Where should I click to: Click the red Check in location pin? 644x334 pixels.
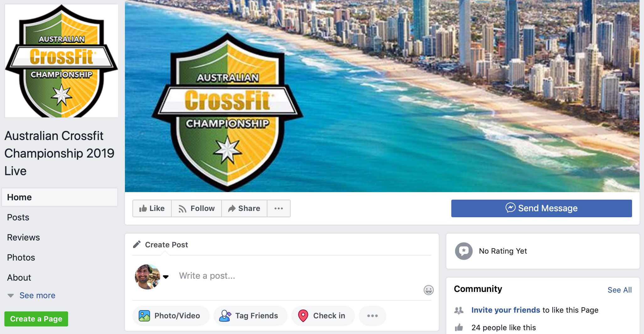(x=303, y=315)
